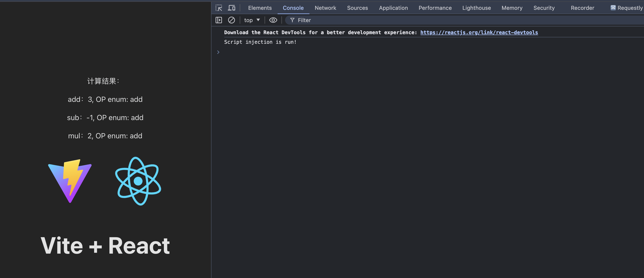
Task: Click the 'Vite + React' heading
Action: point(105,246)
